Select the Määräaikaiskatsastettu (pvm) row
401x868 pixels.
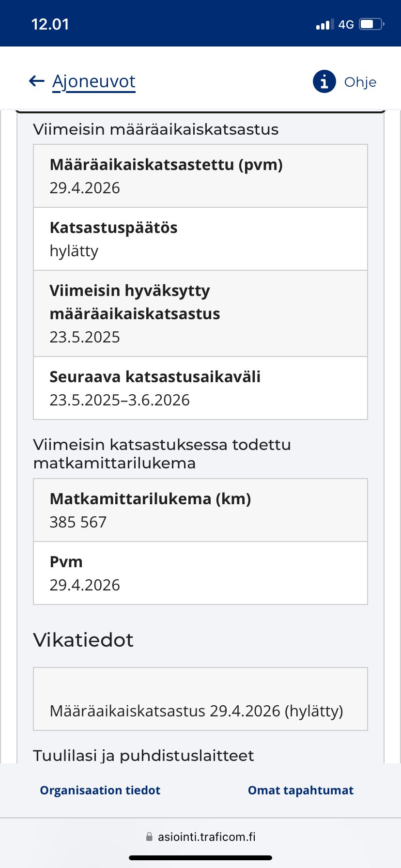point(200,176)
